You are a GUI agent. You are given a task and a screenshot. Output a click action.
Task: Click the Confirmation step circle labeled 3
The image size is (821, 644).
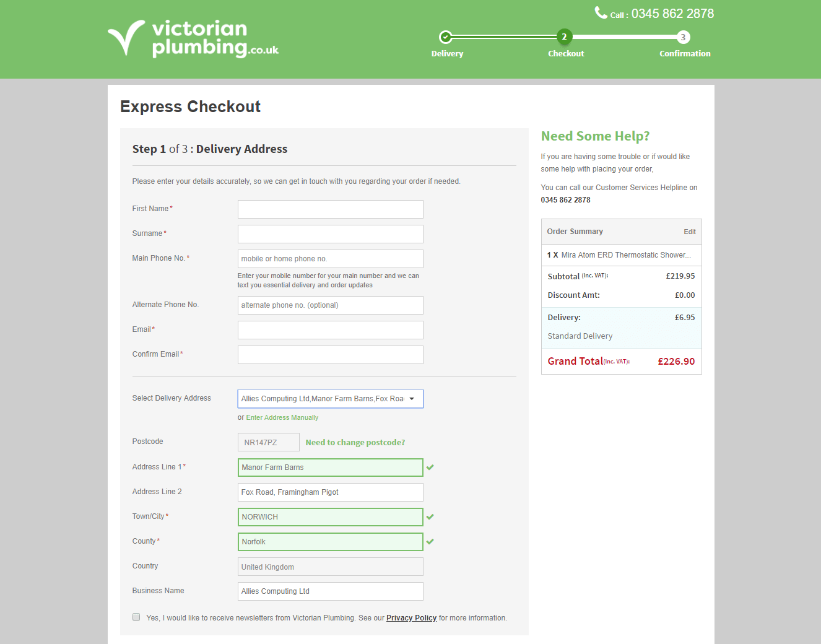point(683,37)
